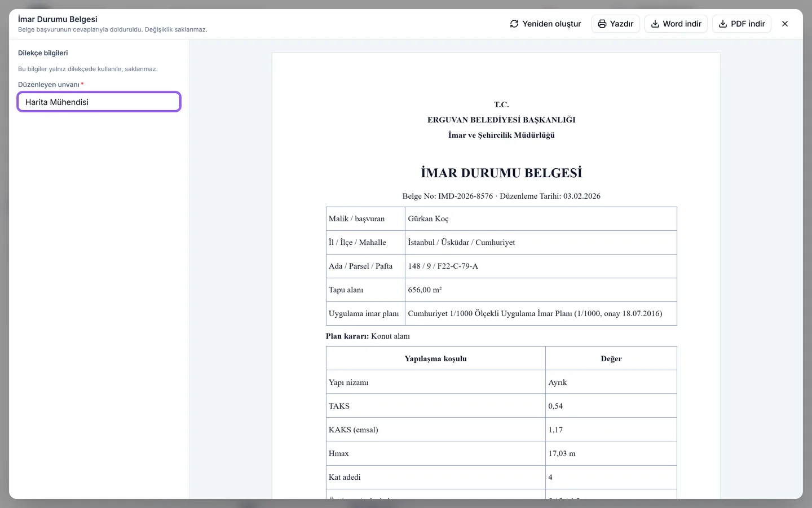Click the Belge No: IMD-2026-8576 line
Screen dimensions: 812x508
[x=501, y=196]
